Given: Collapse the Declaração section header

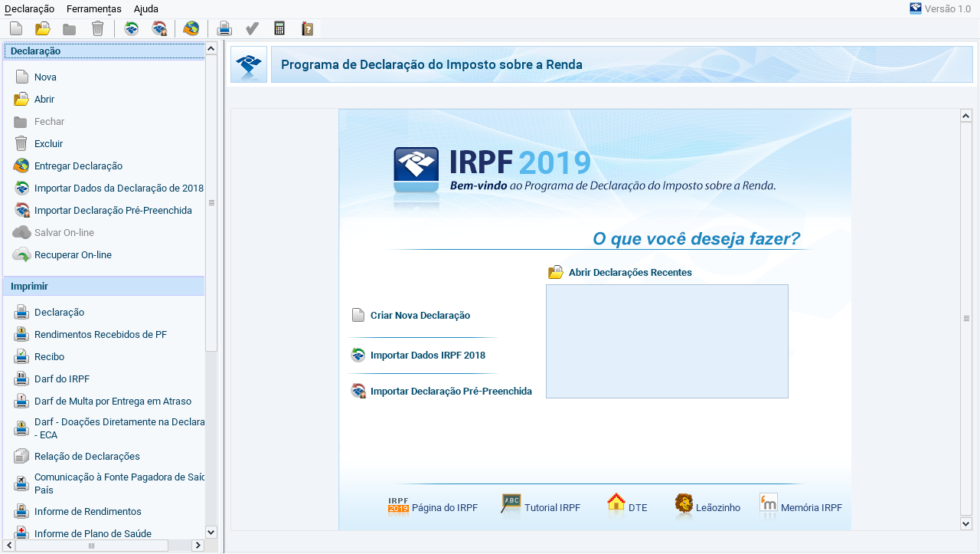Looking at the screenshot, I should point(104,51).
